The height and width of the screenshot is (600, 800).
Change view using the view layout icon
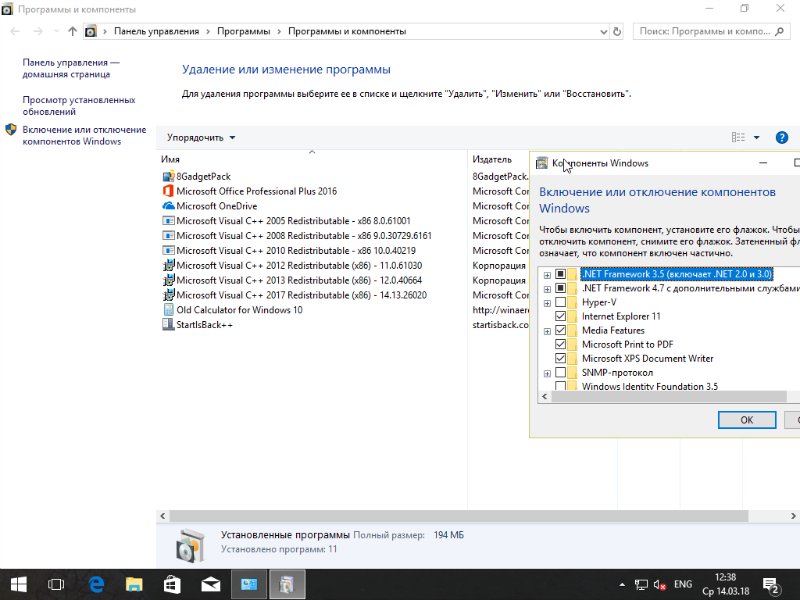coord(738,137)
